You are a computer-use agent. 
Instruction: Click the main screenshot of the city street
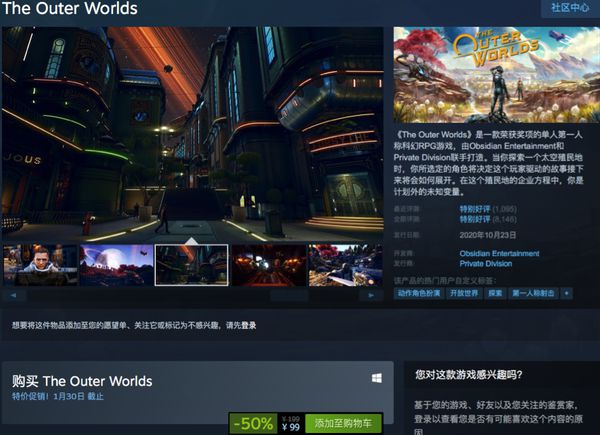pos(192,134)
